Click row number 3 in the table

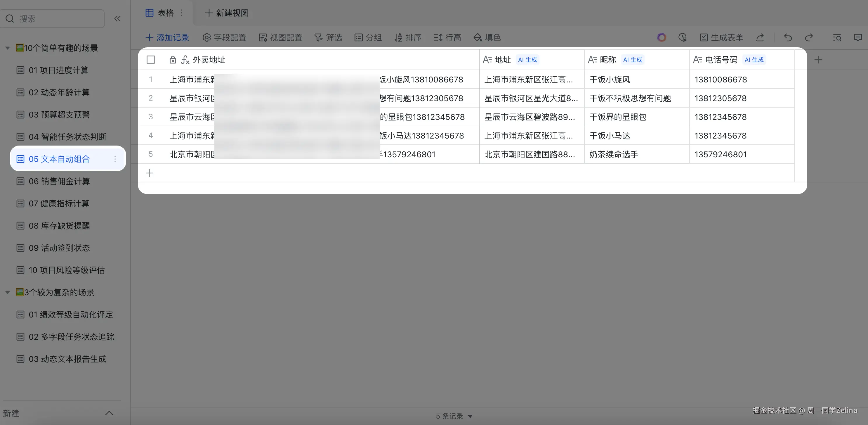click(151, 117)
